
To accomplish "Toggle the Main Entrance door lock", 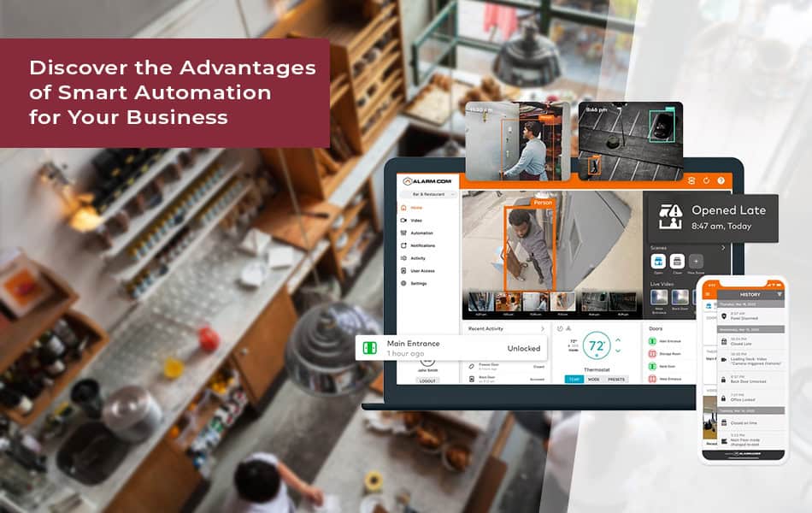I will (653, 341).
